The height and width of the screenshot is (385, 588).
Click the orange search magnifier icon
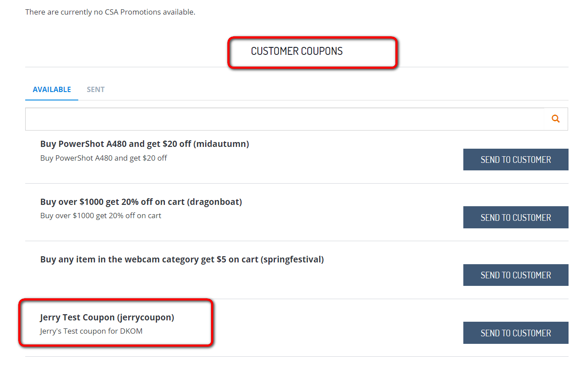point(556,119)
